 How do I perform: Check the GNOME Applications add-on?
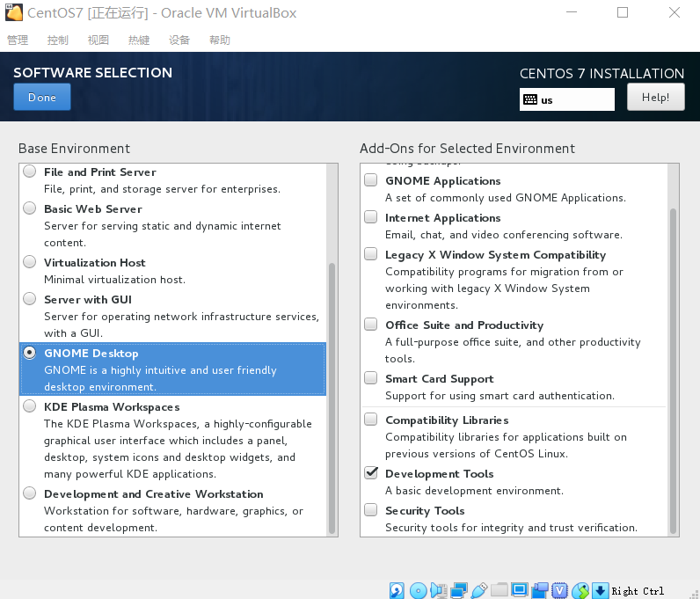pos(370,179)
